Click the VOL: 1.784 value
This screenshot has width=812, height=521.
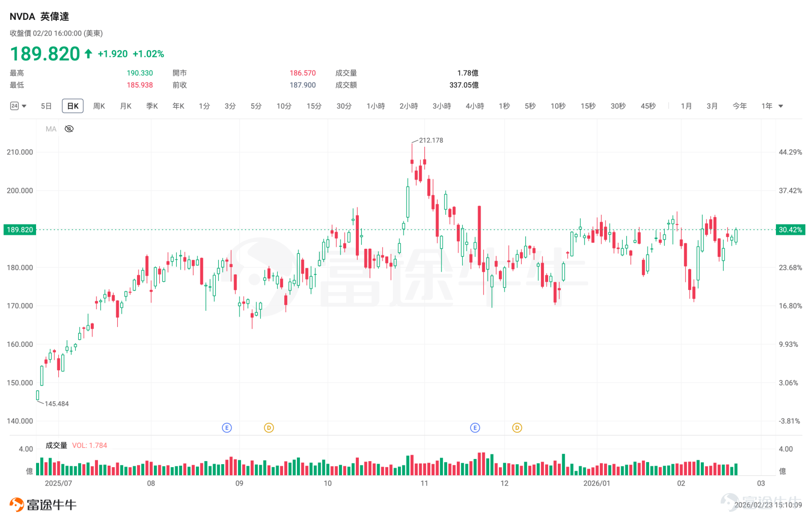coord(89,445)
